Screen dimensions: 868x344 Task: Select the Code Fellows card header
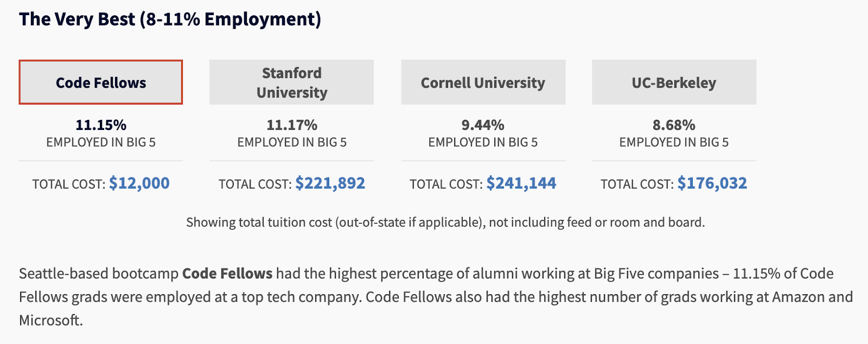coord(101,82)
